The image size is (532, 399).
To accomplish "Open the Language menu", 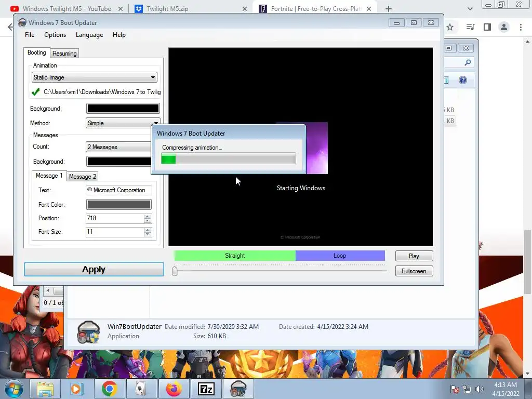I will (89, 35).
